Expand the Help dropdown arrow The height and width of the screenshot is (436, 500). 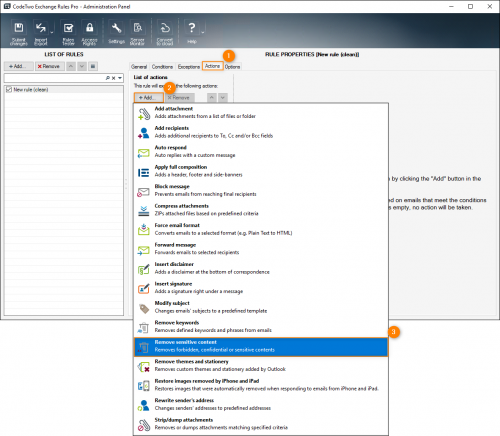click(203, 32)
